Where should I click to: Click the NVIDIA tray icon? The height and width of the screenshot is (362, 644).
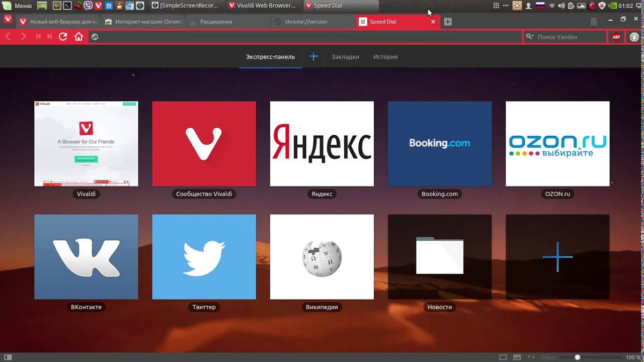click(613, 6)
